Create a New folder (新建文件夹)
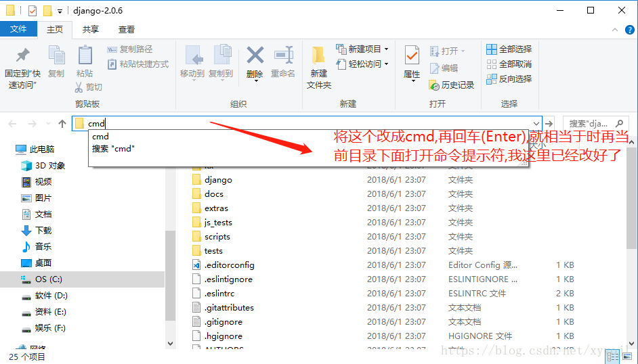Viewport: 638px width, 364px height. (x=318, y=67)
